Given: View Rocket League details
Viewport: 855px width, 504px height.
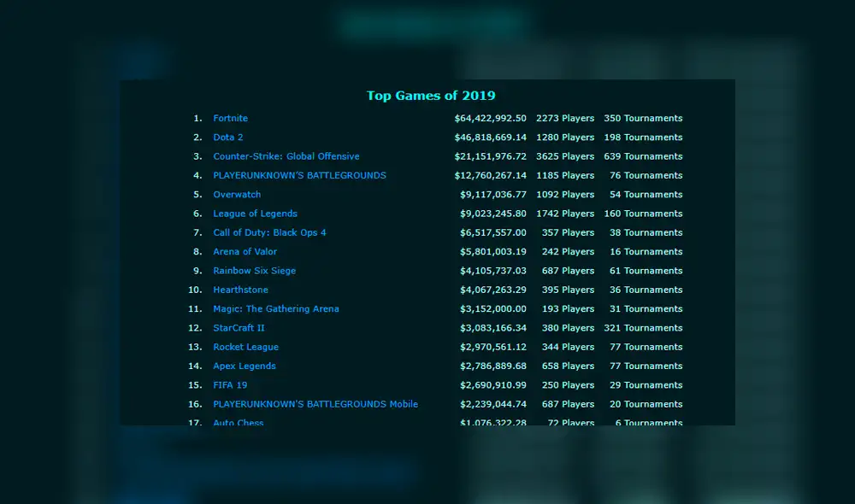Looking at the screenshot, I should (x=245, y=347).
